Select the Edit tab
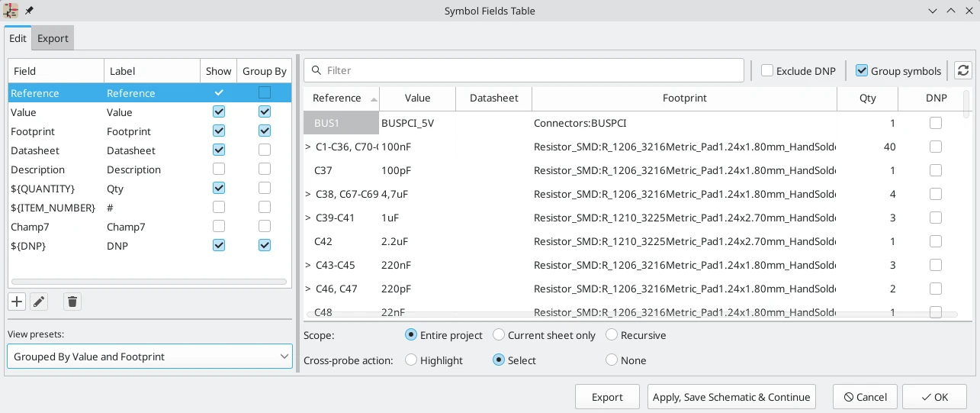The width and height of the screenshot is (980, 413). click(18, 38)
